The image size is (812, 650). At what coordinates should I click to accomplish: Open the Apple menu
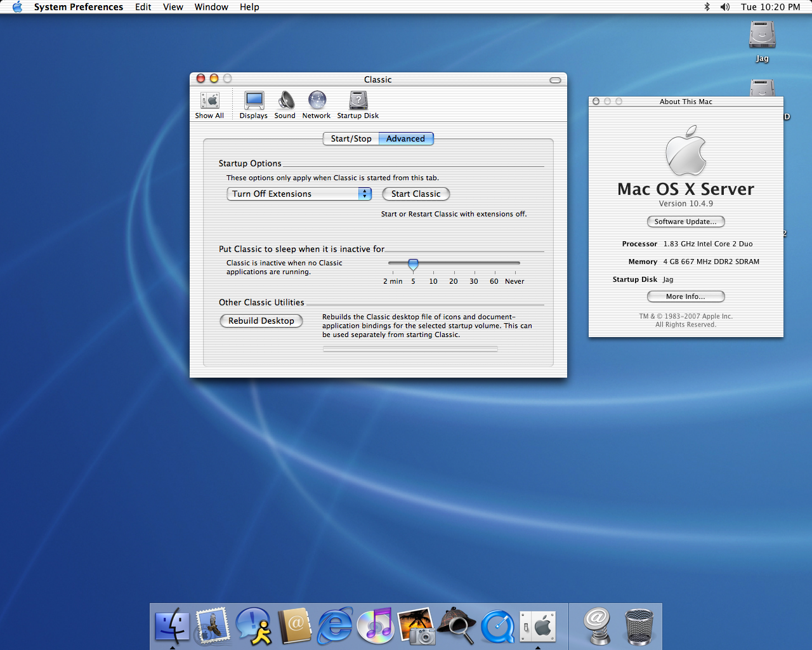pos(17,7)
